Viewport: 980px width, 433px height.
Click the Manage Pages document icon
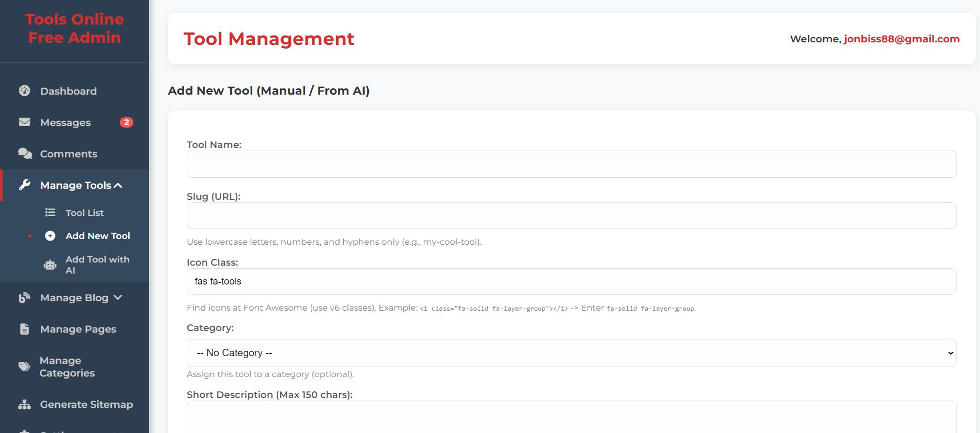point(25,329)
